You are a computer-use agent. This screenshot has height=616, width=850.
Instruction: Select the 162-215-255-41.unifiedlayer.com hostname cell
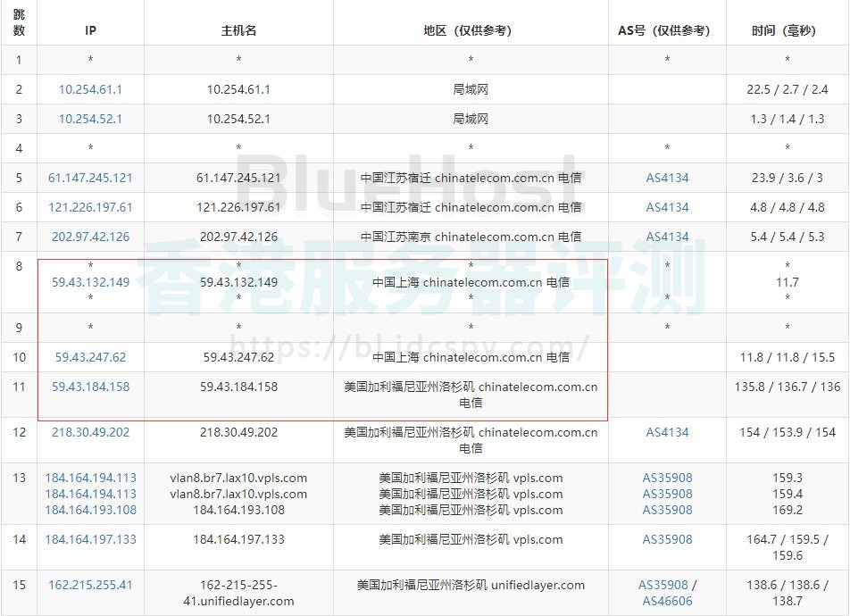(238, 593)
